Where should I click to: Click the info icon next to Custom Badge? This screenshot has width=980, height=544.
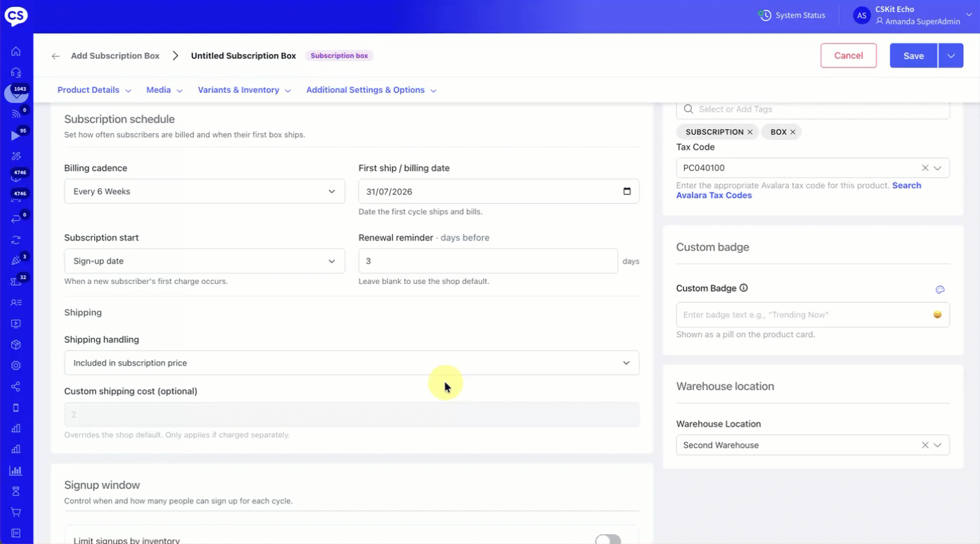point(744,288)
